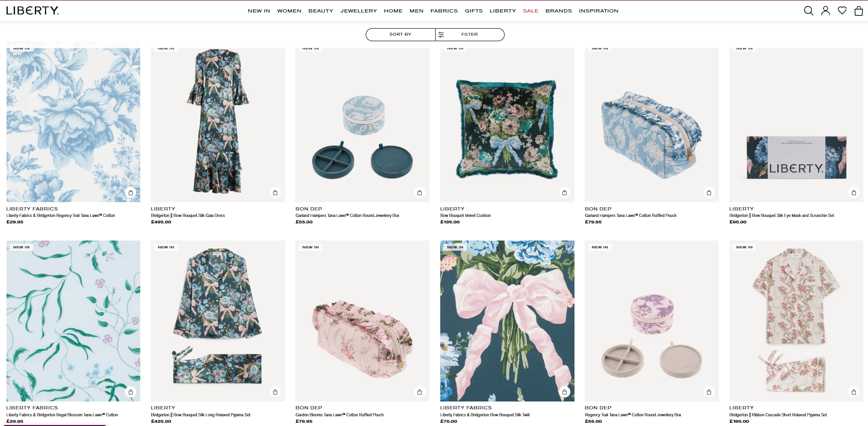The image size is (868, 426).
Task: Quick-add Bow Bouquet Velvet Cushion to bag
Action: click(565, 193)
